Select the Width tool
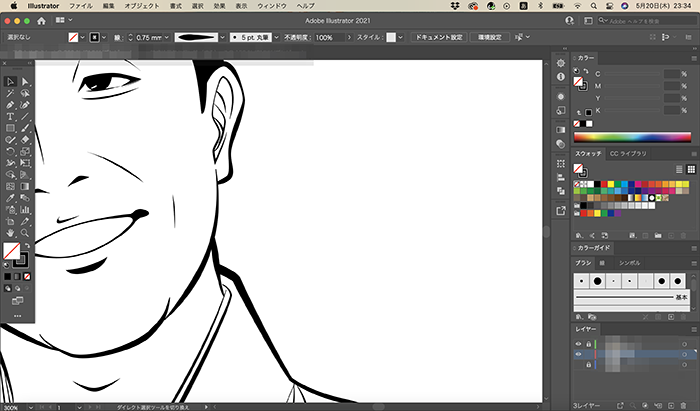Screen dimensions: 700x411 [x=10, y=163]
